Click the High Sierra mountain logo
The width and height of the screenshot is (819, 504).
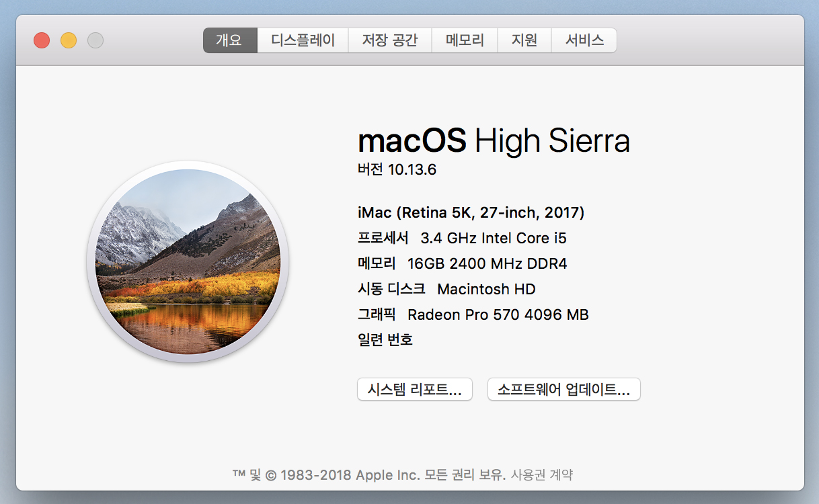click(188, 262)
